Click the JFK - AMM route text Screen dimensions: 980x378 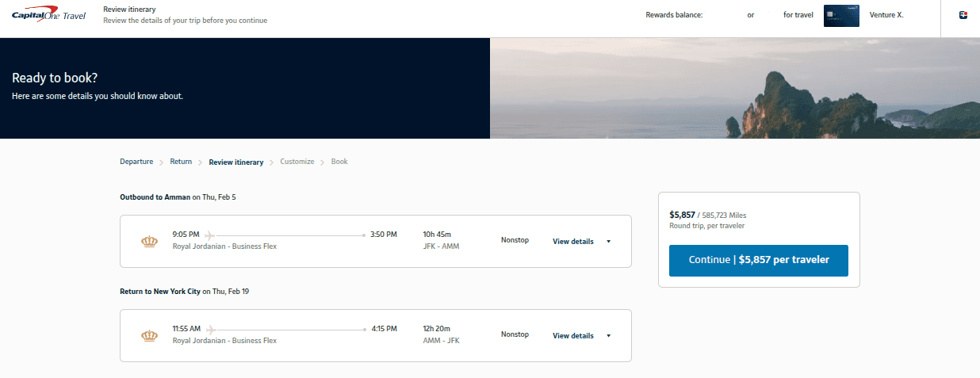[442, 246]
